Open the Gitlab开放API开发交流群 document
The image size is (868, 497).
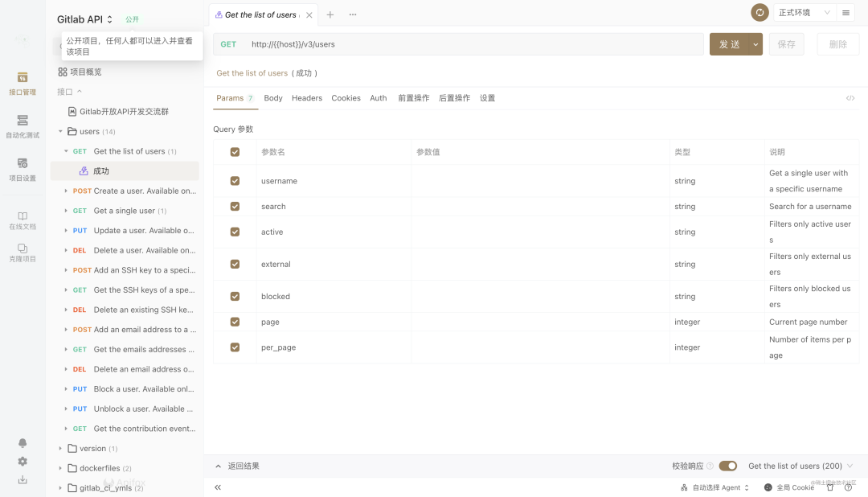pos(118,111)
